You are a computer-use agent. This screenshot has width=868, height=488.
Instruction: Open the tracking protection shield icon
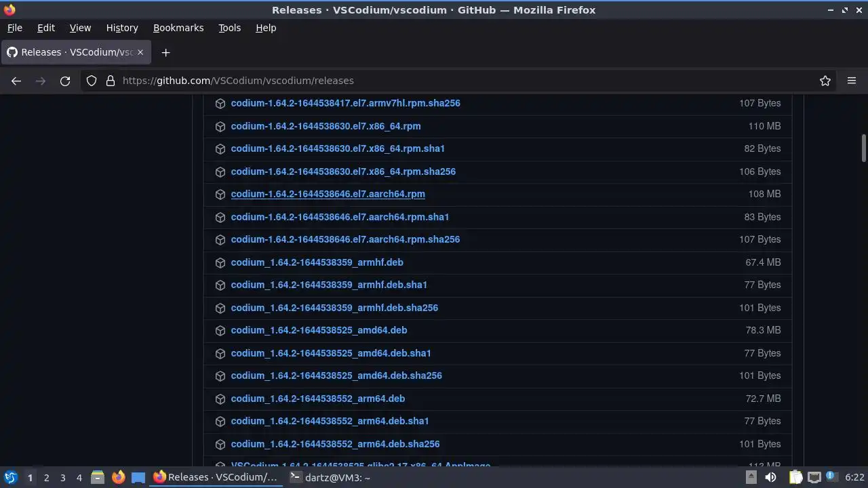(92, 81)
